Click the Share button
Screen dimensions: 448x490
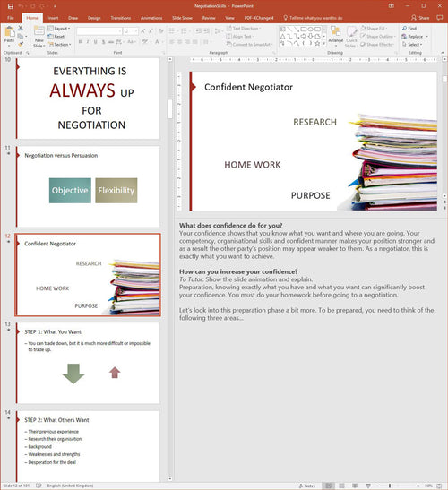tap(420, 18)
